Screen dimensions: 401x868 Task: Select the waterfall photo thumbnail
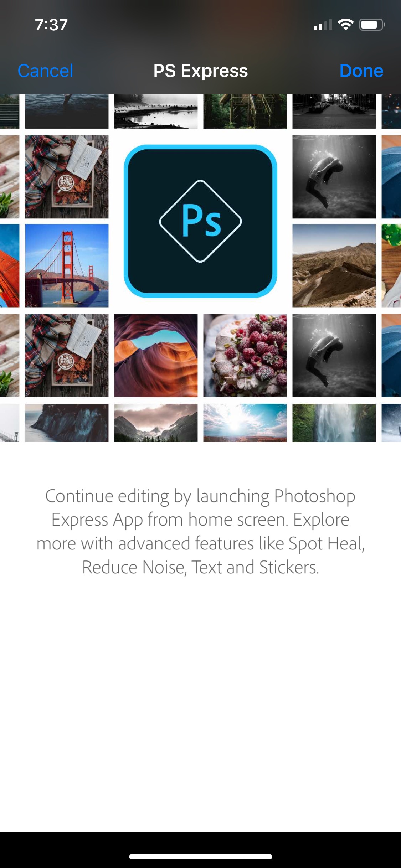[x=334, y=423]
